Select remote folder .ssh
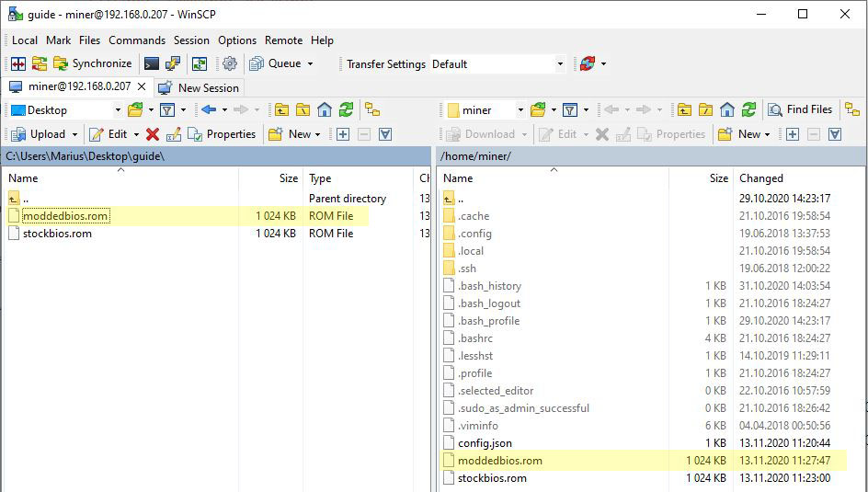This screenshot has width=868, height=492. tap(467, 269)
